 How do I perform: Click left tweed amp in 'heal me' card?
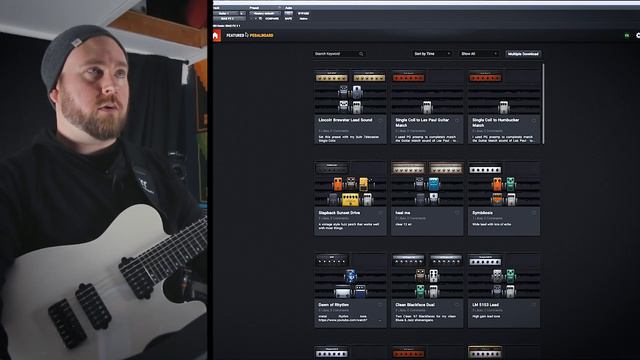tap(408, 169)
